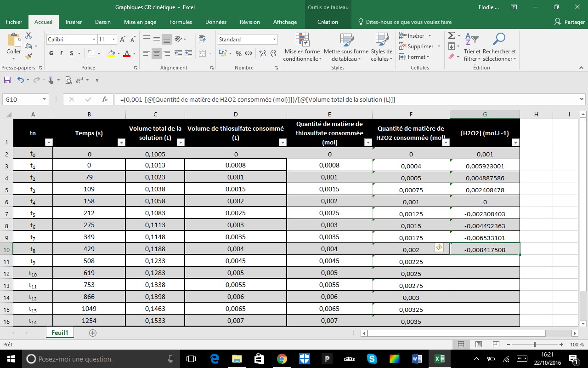This screenshot has height=368, width=588.
Task: Toggle underline (S) formatting
Action: 72,53
